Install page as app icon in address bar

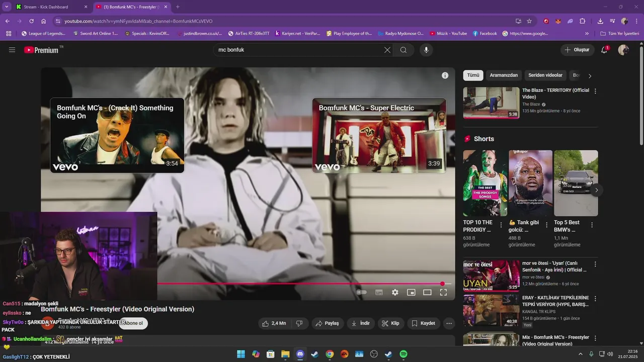518,21
